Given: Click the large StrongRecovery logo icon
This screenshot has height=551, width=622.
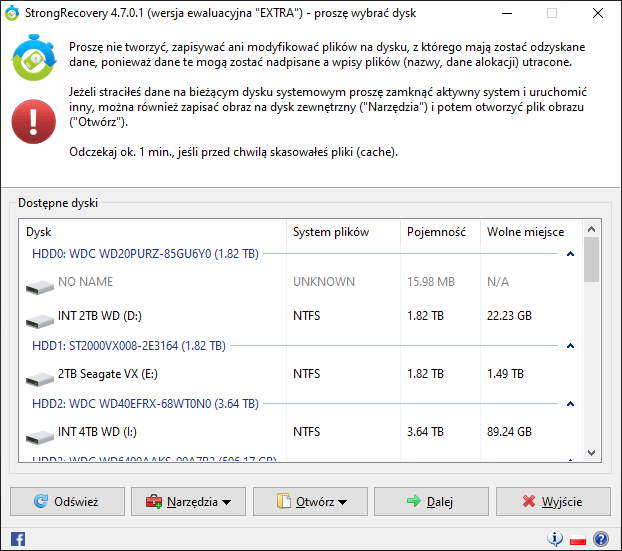Looking at the screenshot, I should pos(34,58).
